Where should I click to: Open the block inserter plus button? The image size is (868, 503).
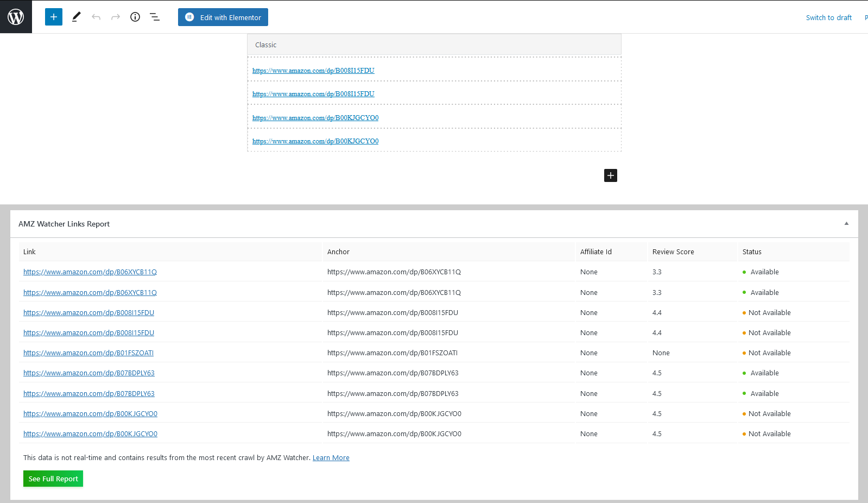[54, 17]
